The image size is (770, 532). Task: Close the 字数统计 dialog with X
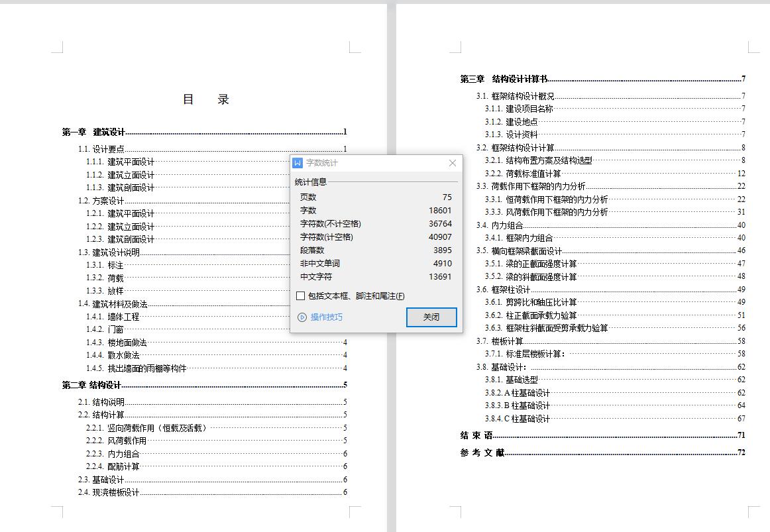click(x=453, y=163)
